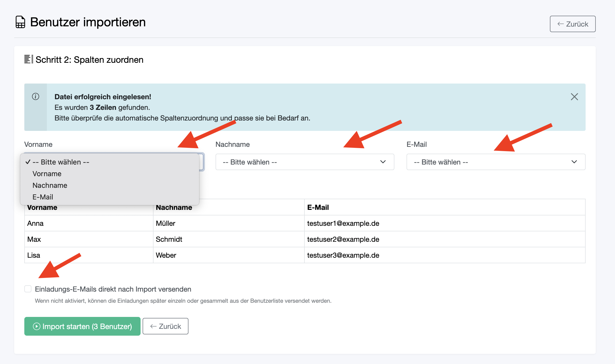
Task: Dismiss the 'Datei erfolgreich eingelesen' alert
Action: [574, 97]
